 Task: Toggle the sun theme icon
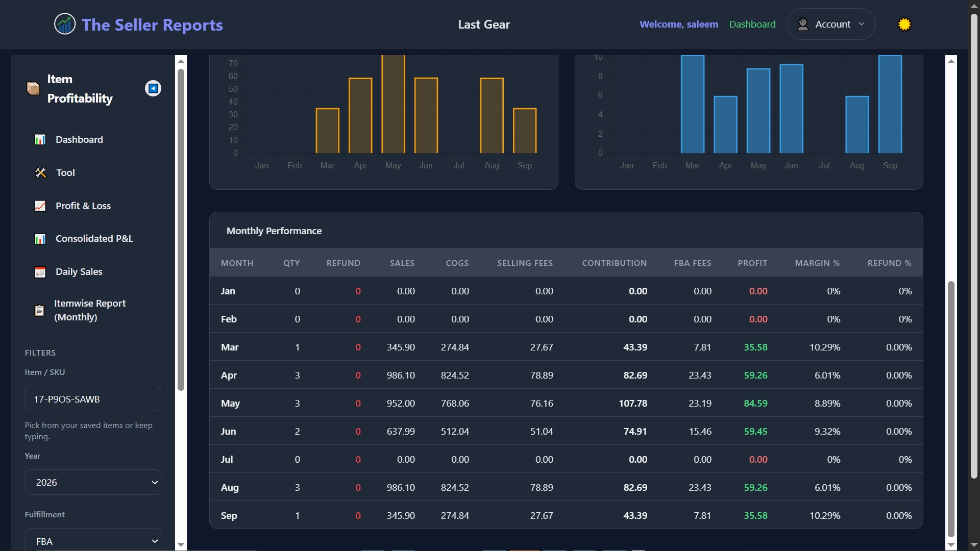click(904, 24)
